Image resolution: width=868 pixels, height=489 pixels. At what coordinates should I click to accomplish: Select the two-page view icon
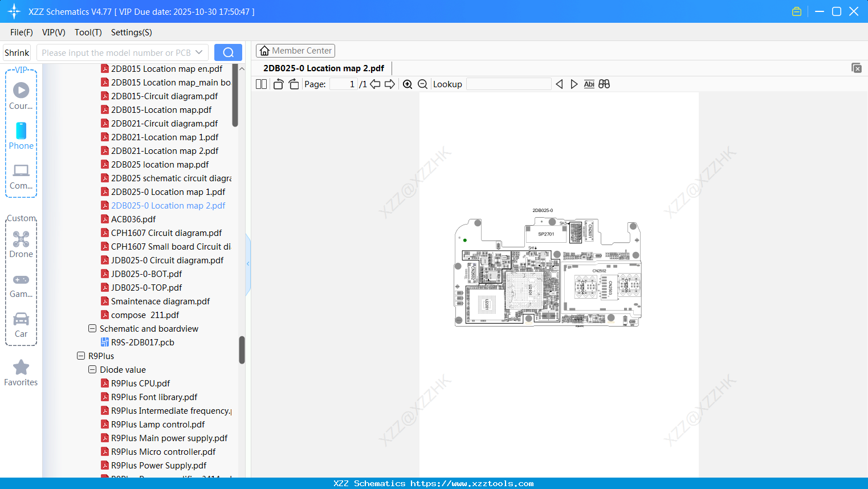click(260, 84)
